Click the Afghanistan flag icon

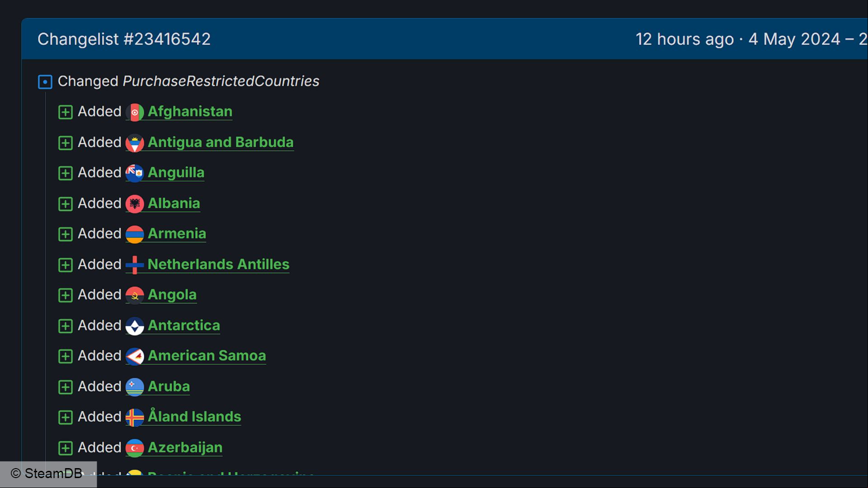coord(135,112)
